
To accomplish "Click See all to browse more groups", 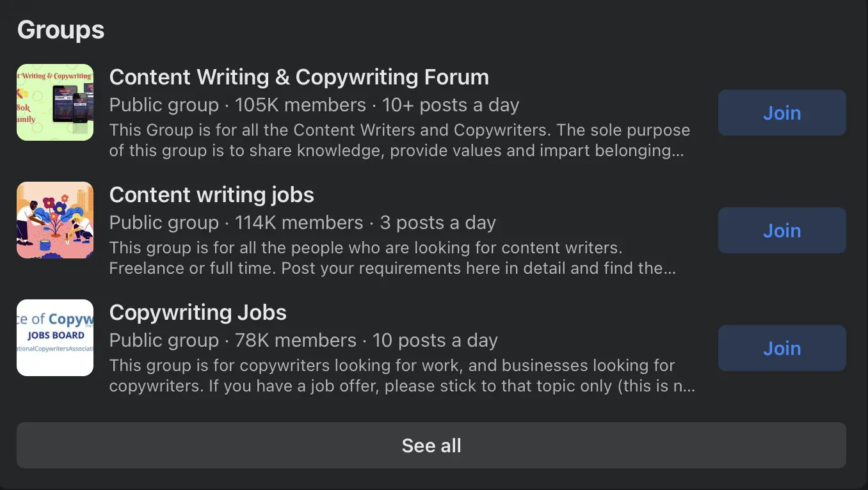I will [x=431, y=445].
